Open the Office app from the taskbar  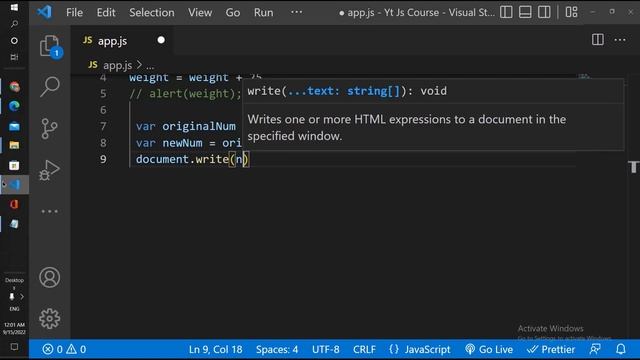pos(14,204)
